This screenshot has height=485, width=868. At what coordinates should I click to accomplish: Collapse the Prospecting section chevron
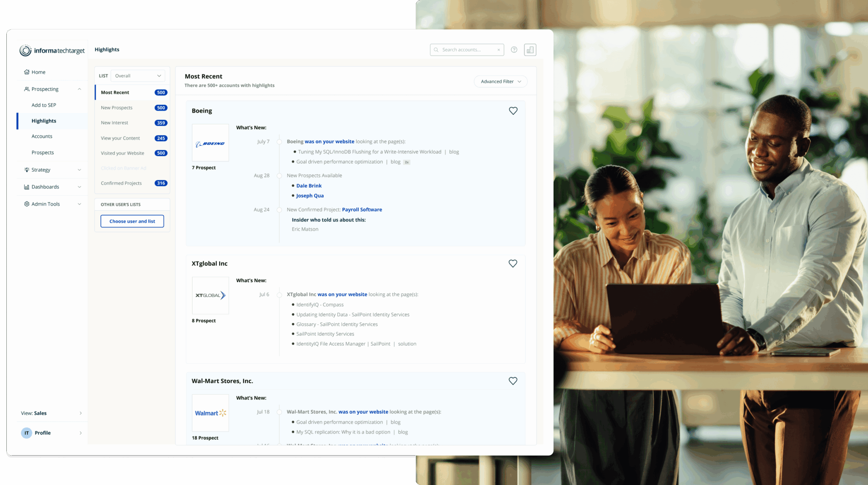80,89
